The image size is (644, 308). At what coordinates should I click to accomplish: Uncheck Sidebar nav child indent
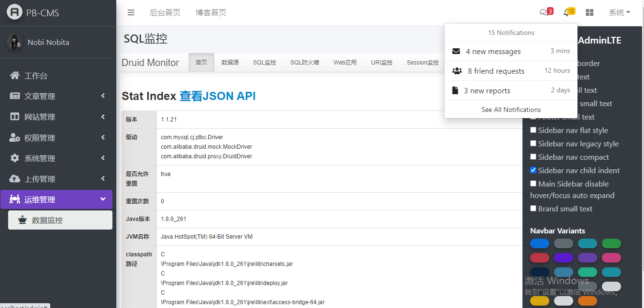[533, 170]
